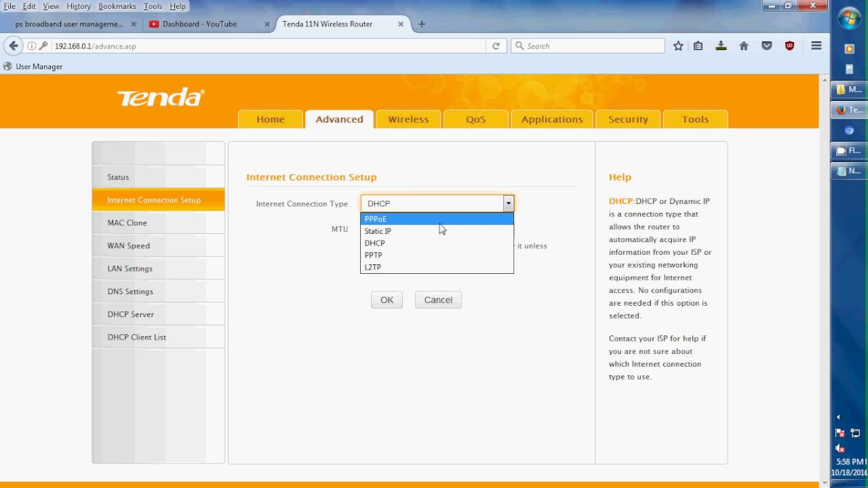Choose DHCP option in the dropdown list
This screenshot has height=488, width=868.
point(437,243)
